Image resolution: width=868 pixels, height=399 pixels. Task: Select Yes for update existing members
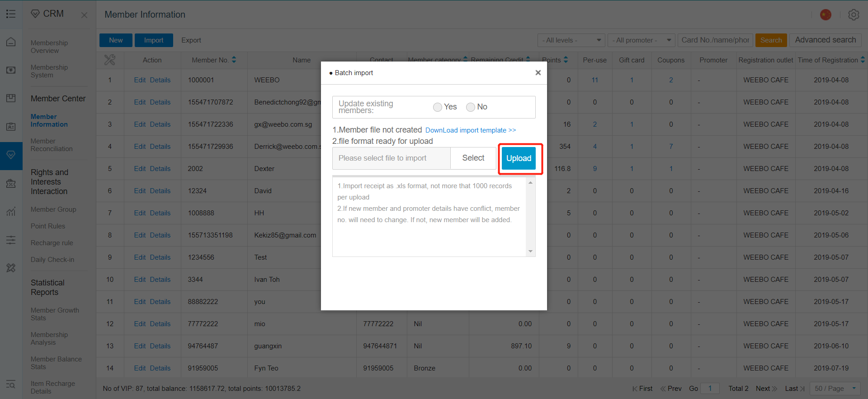point(437,107)
